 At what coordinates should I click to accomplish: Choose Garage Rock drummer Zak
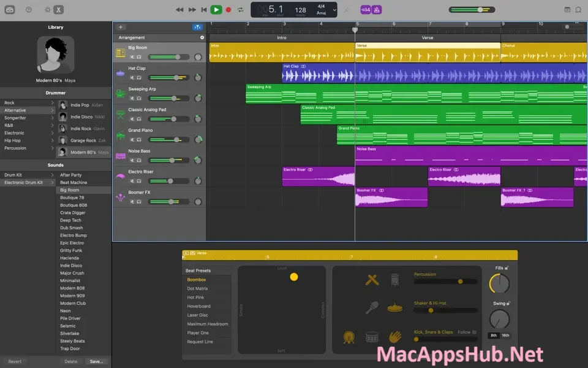tap(84, 140)
